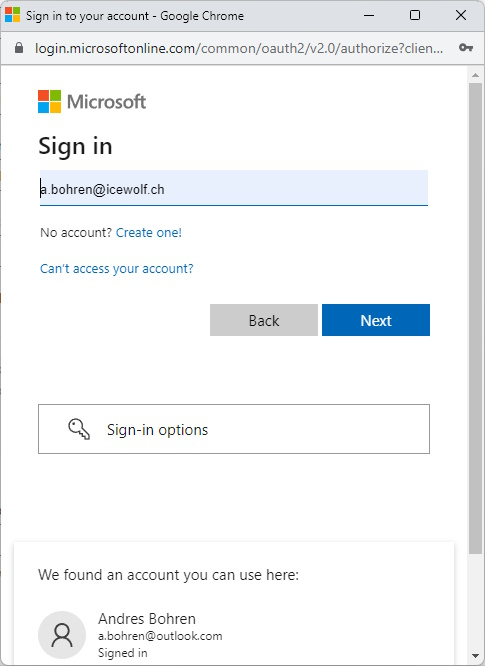Go back with the Back button
Image resolution: width=485 pixels, height=666 pixels.
pyautogui.click(x=264, y=320)
